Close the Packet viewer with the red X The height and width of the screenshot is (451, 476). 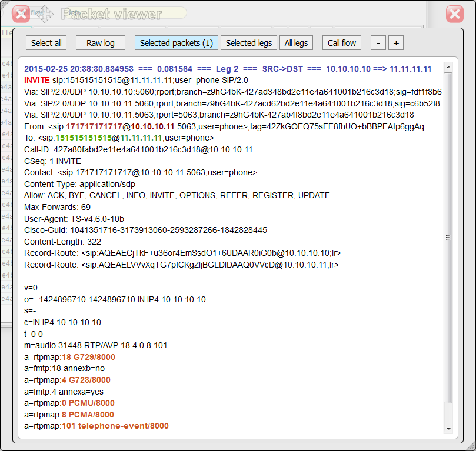(x=454, y=14)
